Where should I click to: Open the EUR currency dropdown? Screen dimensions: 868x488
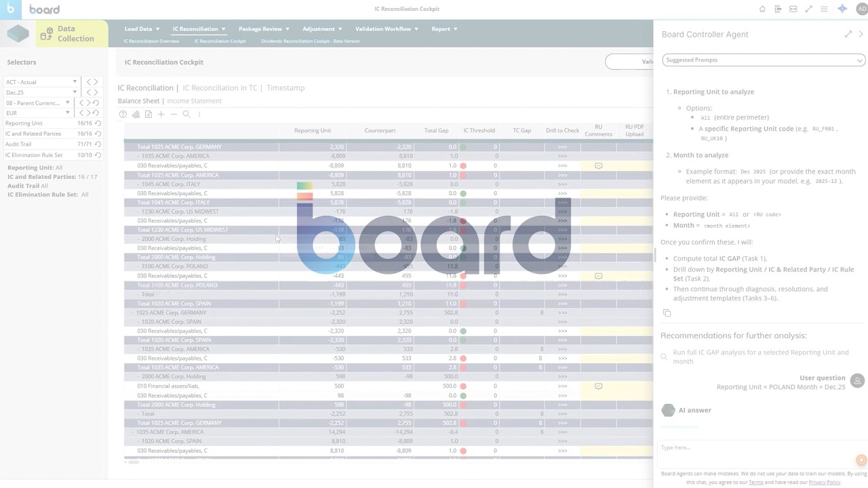coord(38,113)
